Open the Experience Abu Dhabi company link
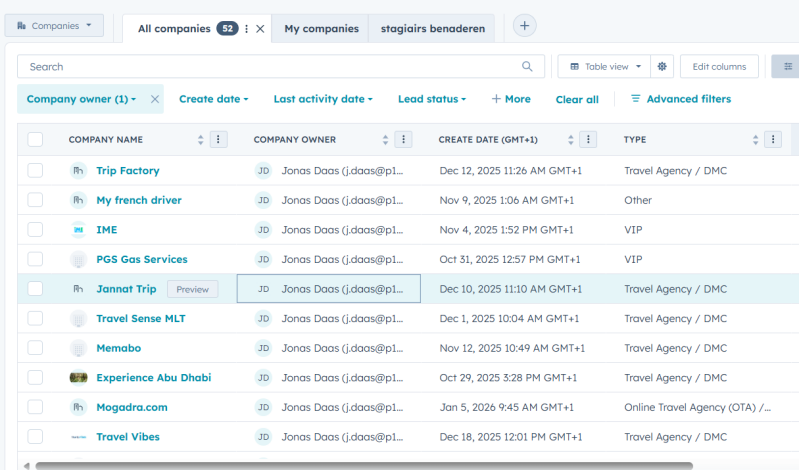Screen dimensions: 799x470 coord(153,378)
